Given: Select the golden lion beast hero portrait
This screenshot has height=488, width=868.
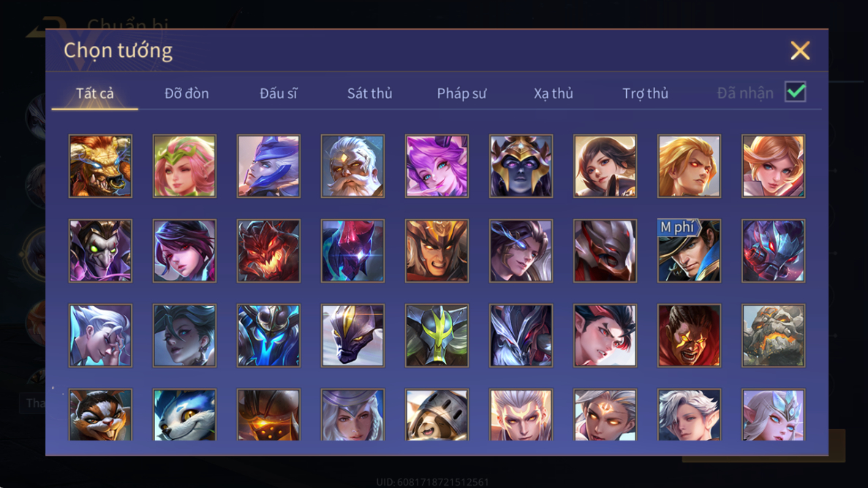Looking at the screenshot, I should 100,166.
